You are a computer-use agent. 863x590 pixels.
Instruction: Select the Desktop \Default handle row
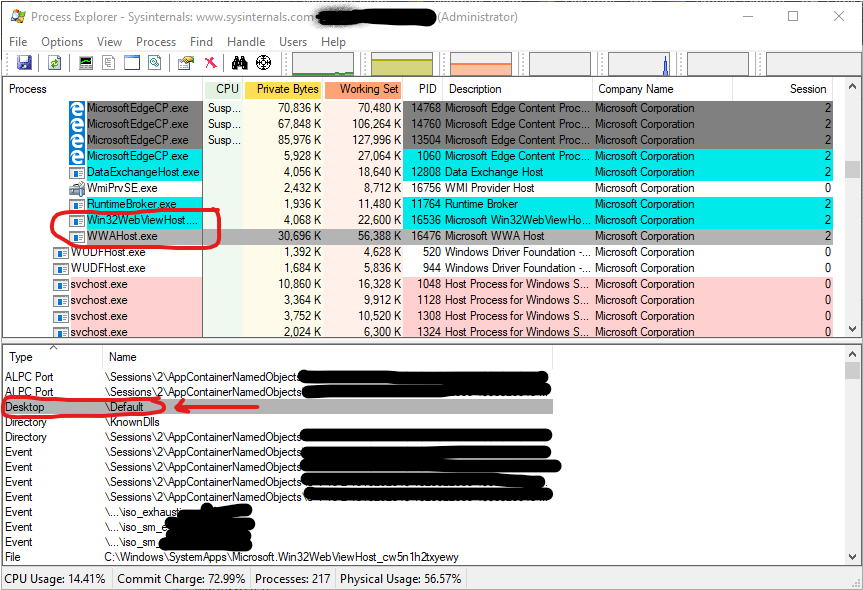pyautogui.click(x=278, y=407)
